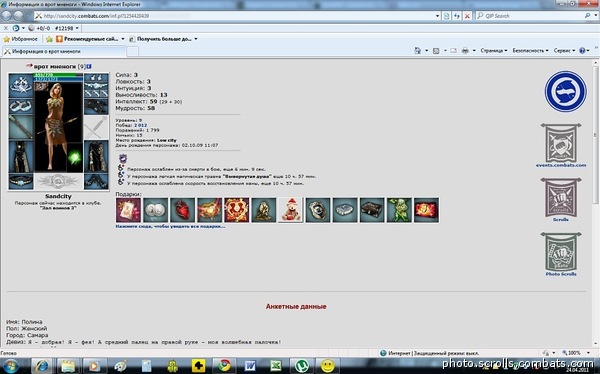Click the character avatar image
The width and height of the screenshot is (600, 374).
[58, 126]
